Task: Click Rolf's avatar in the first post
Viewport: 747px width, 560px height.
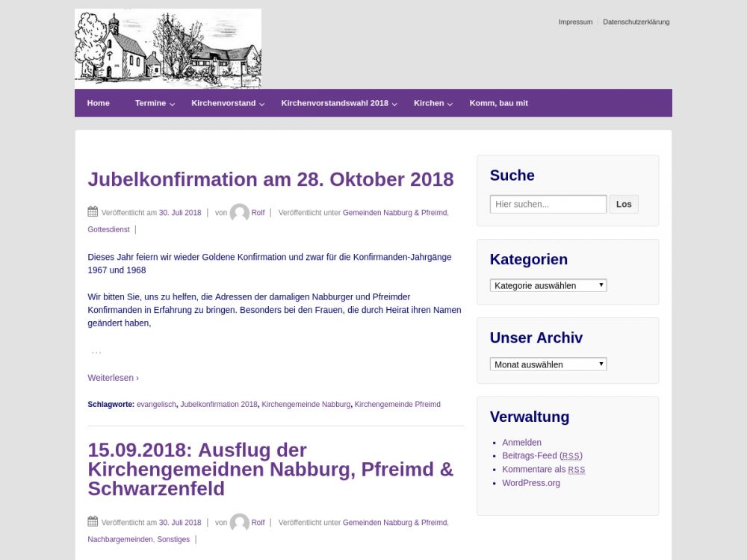Action: click(x=239, y=213)
